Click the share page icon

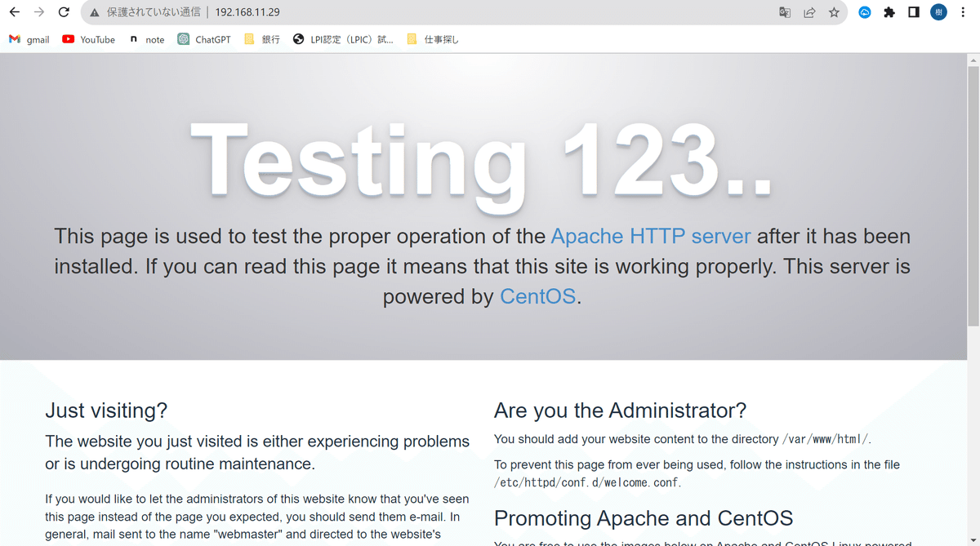click(x=809, y=12)
